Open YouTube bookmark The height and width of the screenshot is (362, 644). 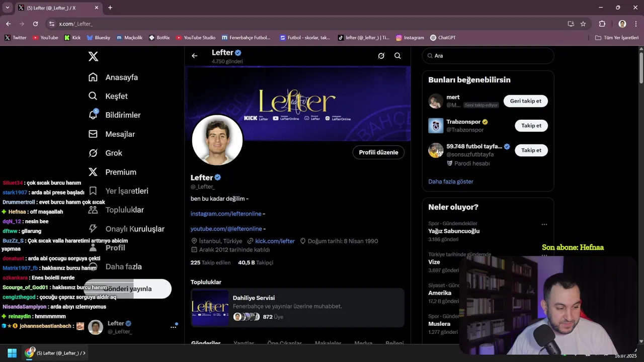[x=45, y=38]
